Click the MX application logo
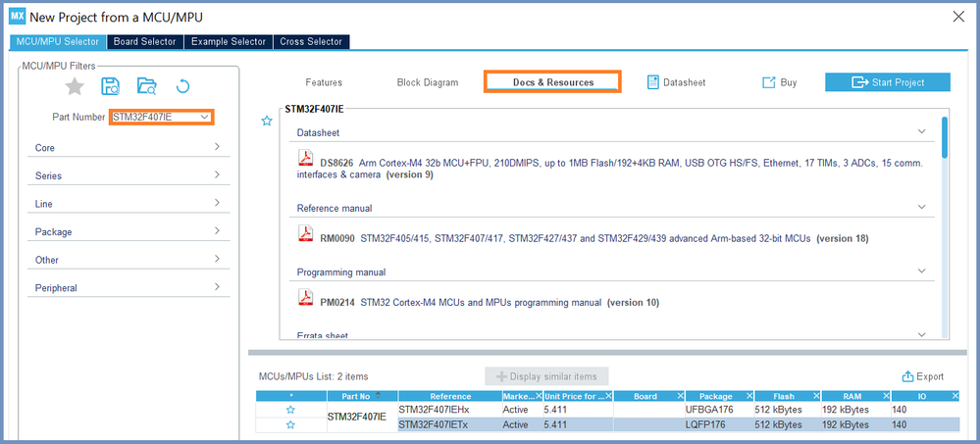The width and height of the screenshot is (980, 444). 18,17
